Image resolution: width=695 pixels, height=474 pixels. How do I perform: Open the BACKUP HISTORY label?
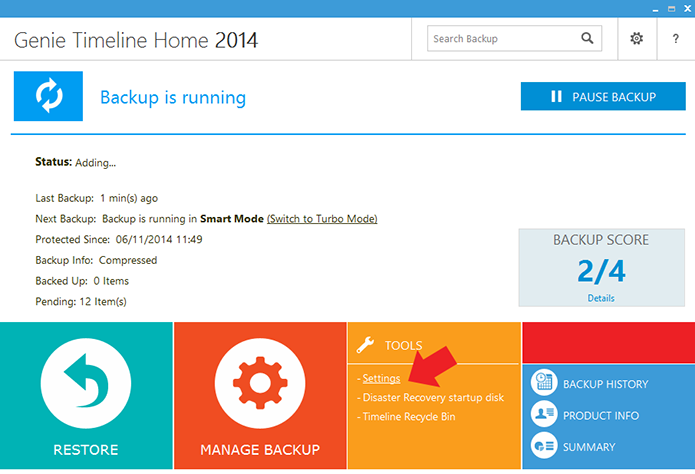pos(605,384)
